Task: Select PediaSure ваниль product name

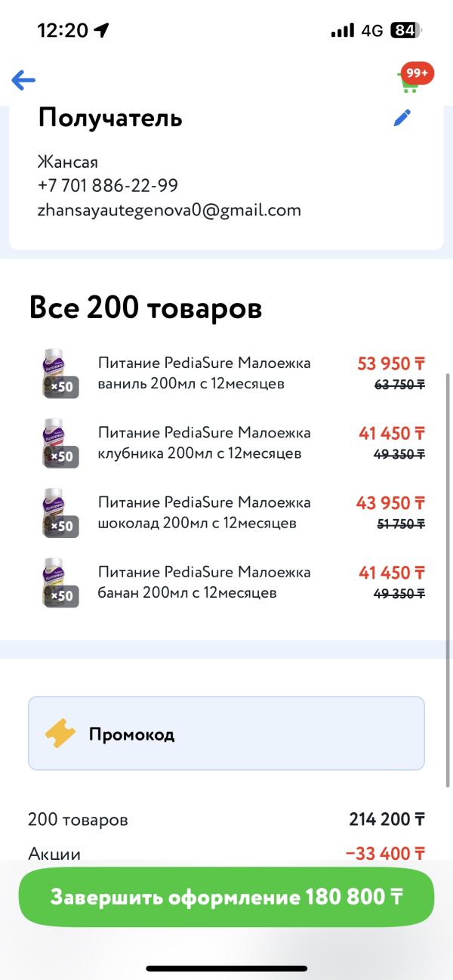Action: 204,373
